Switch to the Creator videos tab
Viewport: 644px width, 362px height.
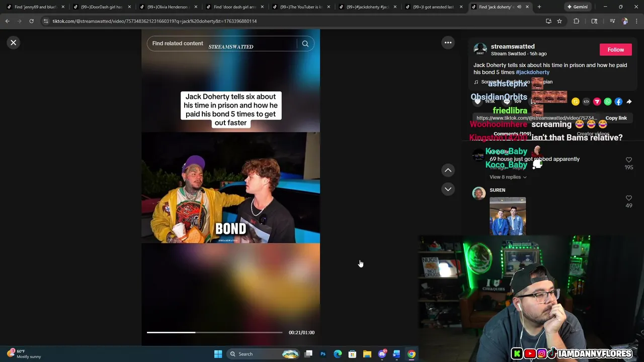(x=593, y=134)
